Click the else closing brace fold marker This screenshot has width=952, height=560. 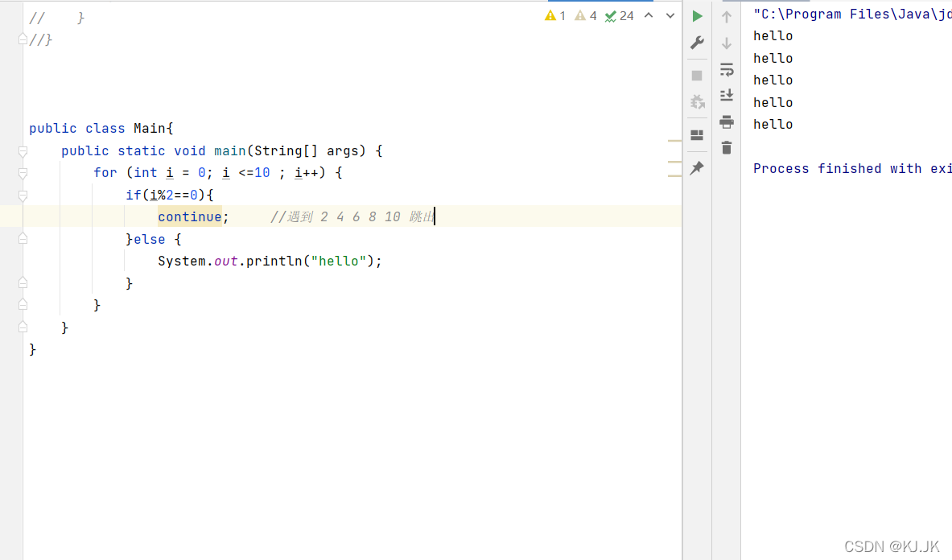23,283
